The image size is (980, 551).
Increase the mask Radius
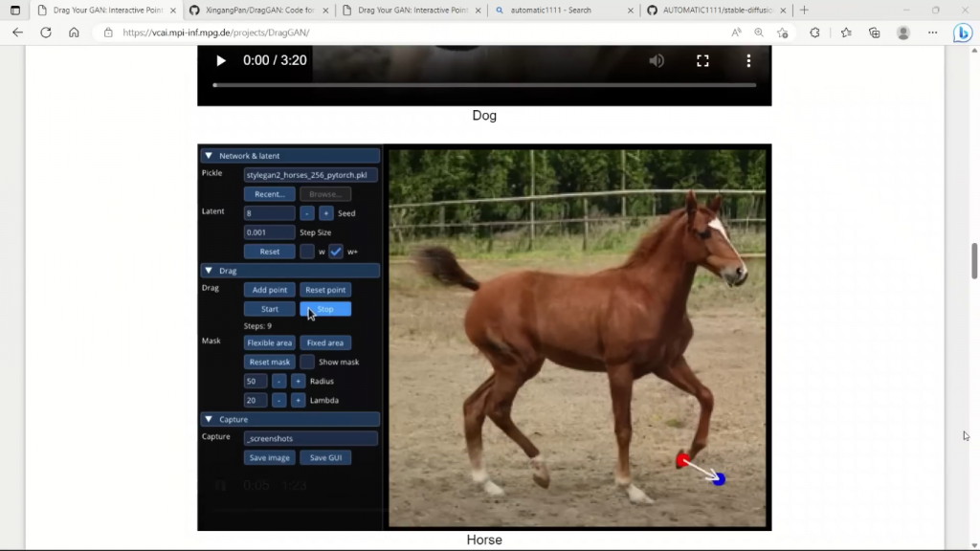(x=299, y=381)
